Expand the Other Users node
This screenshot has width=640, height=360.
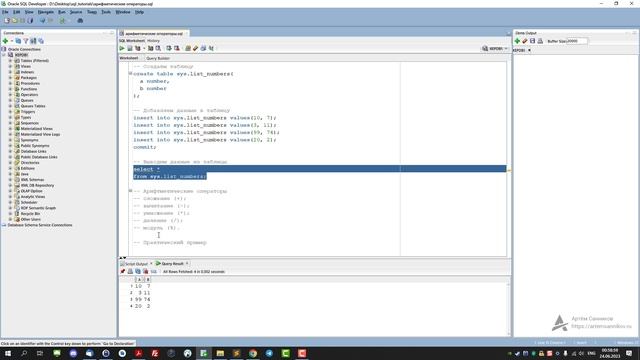click(10, 219)
